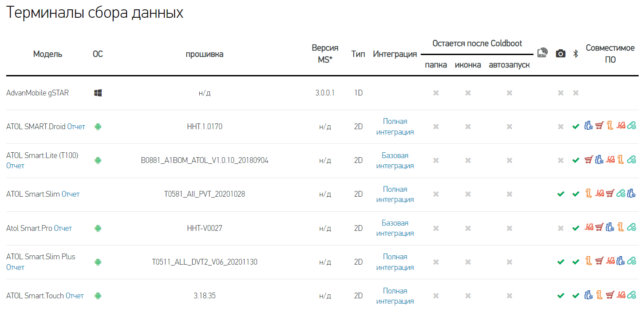The width and height of the screenshot is (644, 313).
Task: Open green pill icon in Smart.Lite (T100) row
Action: coord(632,160)
